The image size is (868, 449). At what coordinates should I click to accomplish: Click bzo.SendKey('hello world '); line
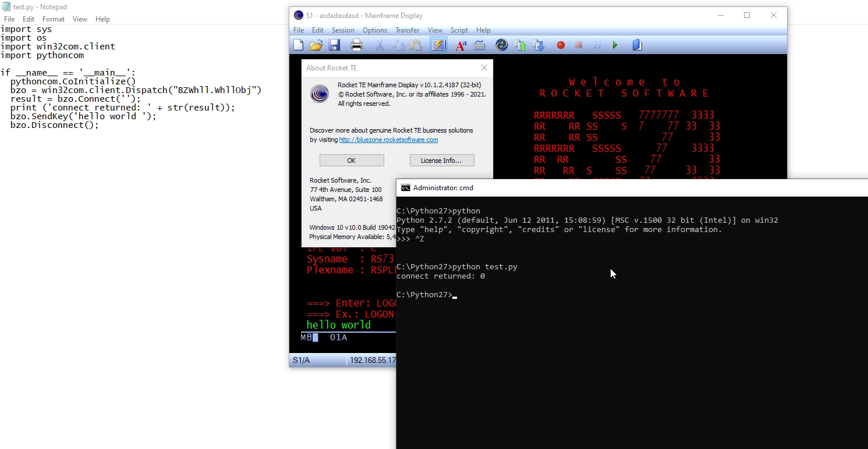click(83, 116)
